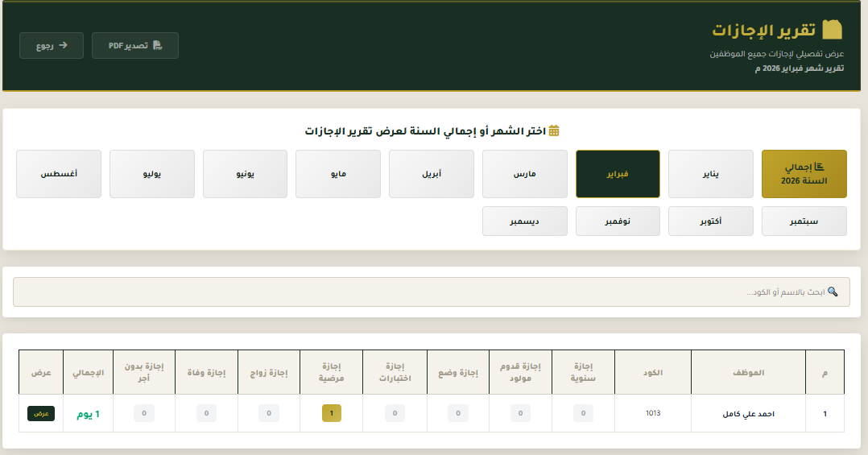Select month مايو
The width and height of the screenshot is (868, 455).
[x=338, y=174]
